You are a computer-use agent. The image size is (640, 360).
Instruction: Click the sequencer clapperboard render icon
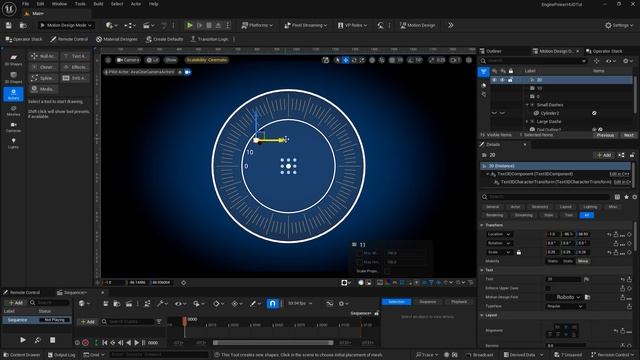(x=129, y=303)
